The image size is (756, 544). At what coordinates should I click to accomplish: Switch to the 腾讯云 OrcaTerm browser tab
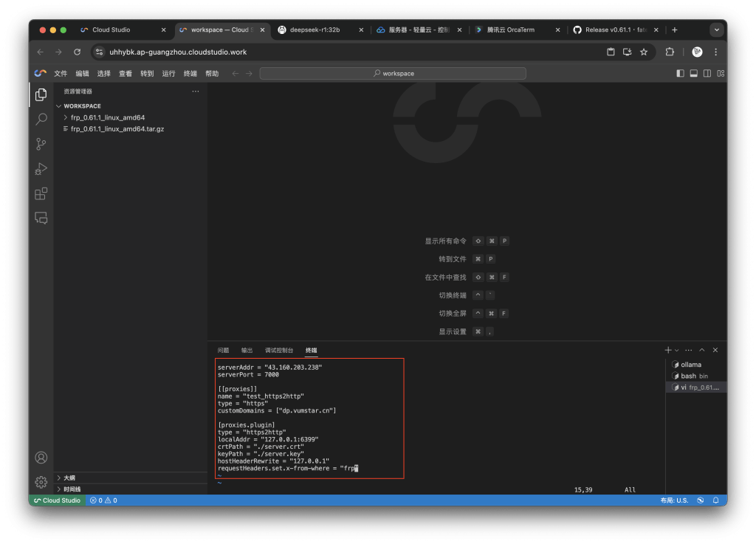pyautogui.click(x=518, y=30)
